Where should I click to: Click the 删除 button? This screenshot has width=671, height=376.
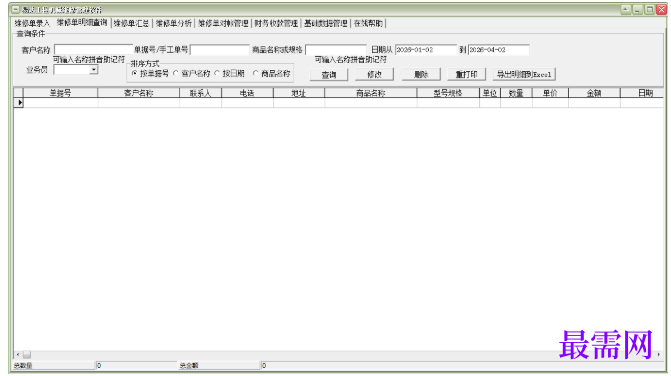[x=421, y=74]
